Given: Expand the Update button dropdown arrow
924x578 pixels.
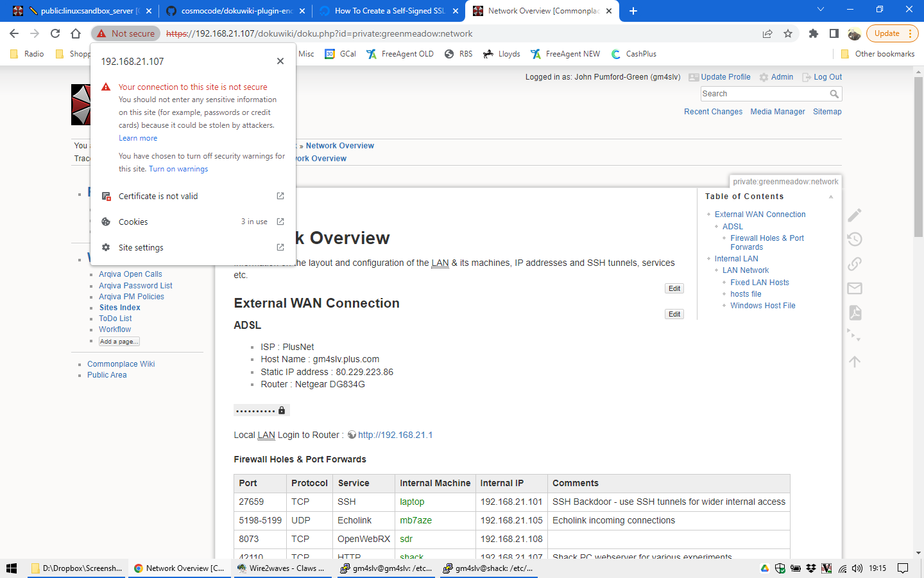Looking at the screenshot, I should pos(909,33).
